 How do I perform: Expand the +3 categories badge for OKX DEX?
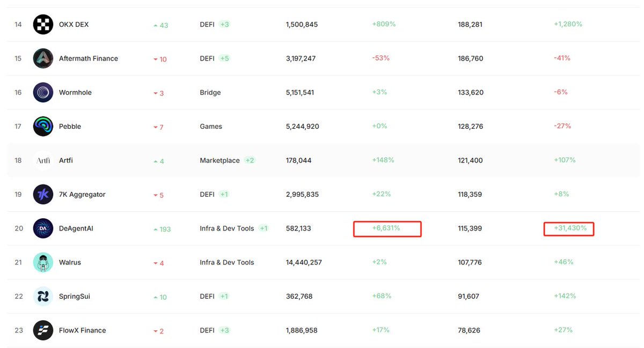pos(224,25)
